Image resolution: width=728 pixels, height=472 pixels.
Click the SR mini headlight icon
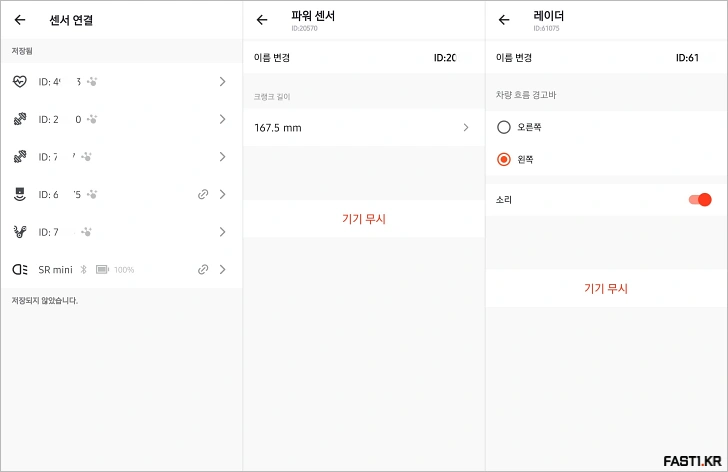tap(20, 269)
